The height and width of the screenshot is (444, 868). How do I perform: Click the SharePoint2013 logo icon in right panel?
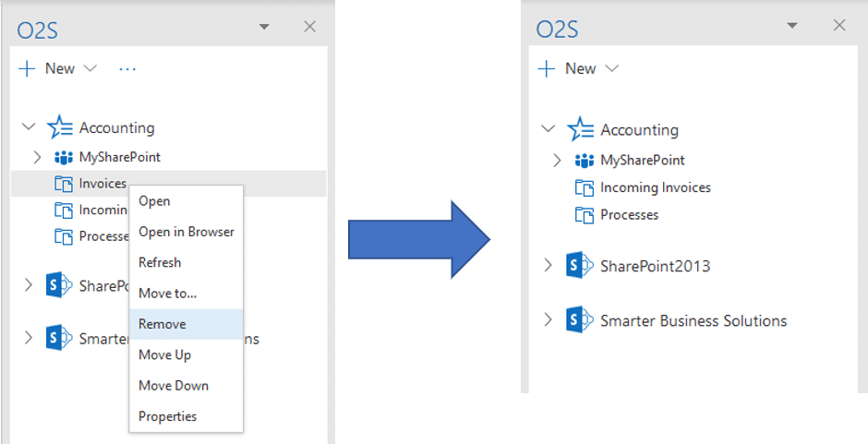(x=580, y=266)
